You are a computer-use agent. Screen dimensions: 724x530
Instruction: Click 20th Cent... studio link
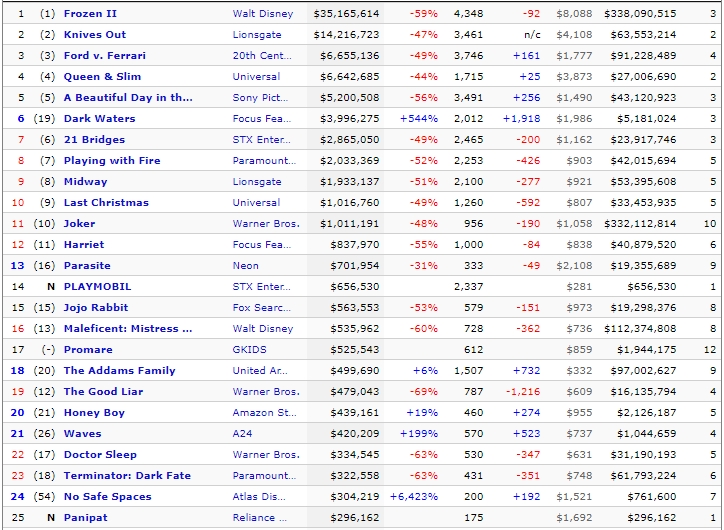262,55
